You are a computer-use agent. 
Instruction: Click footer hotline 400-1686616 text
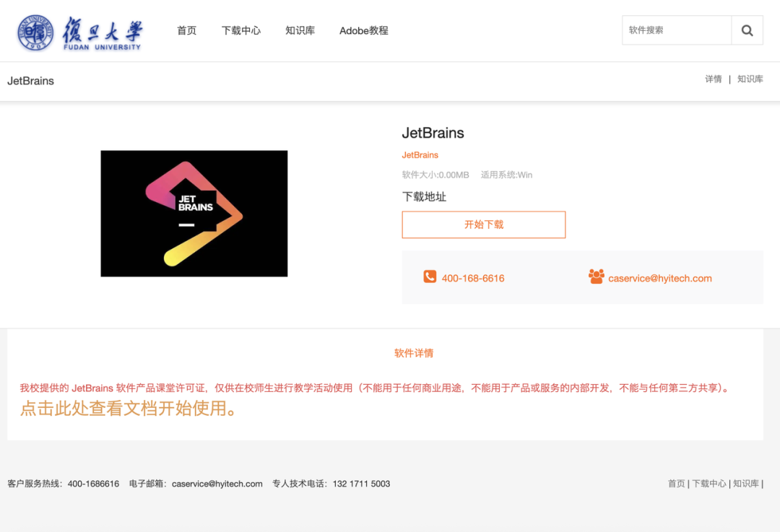pos(93,484)
